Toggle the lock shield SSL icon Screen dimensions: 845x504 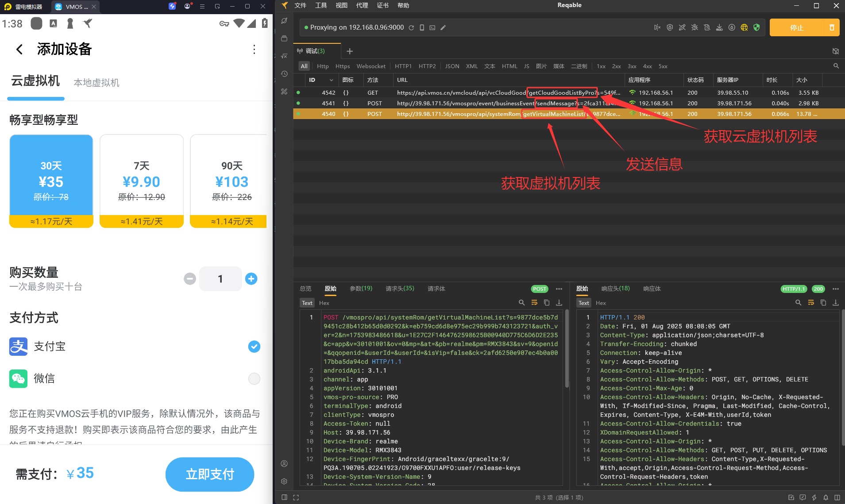pyautogui.click(x=670, y=27)
